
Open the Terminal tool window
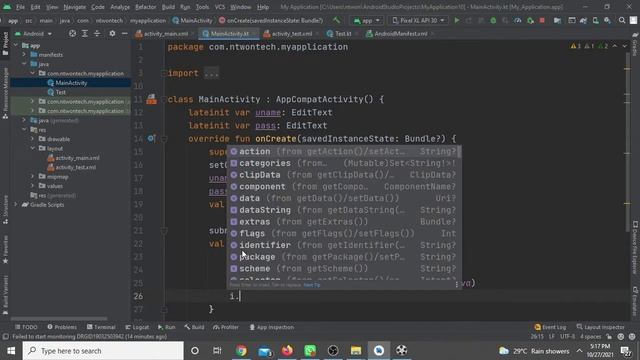tap(101, 327)
